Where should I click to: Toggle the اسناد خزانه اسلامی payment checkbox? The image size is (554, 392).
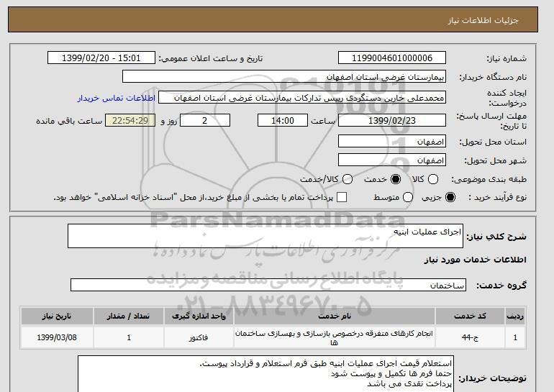pyautogui.click(x=341, y=197)
